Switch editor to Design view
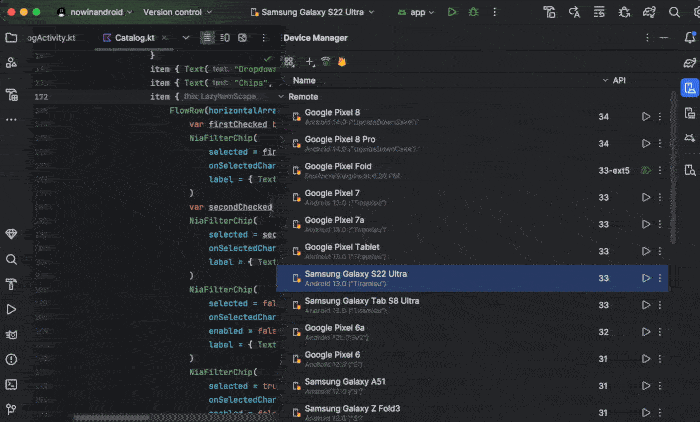This screenshot has height=422, width=700. coord(242,38)
